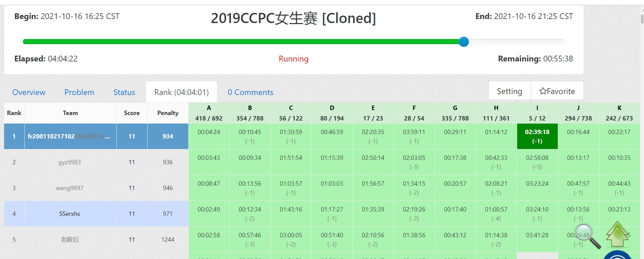This screenshot has width=644, height=259.
Task: Select the Rank (04:04:01) tab
Action: click(x=181, y=92)
